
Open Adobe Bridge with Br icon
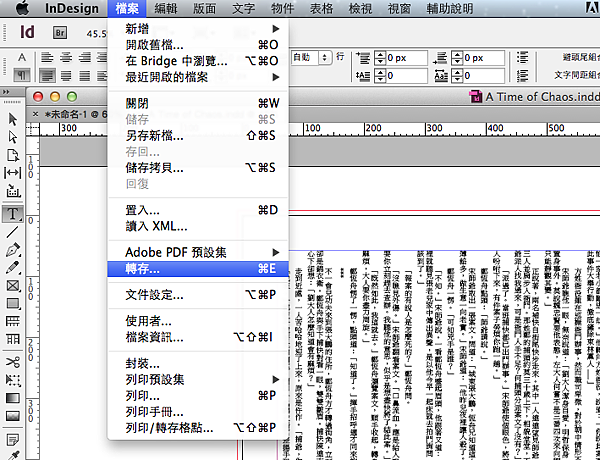[x=60, y=33]
